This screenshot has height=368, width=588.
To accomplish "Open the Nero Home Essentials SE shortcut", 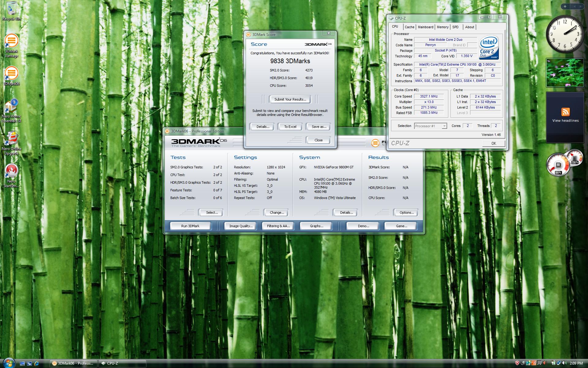I will (11, 110).
